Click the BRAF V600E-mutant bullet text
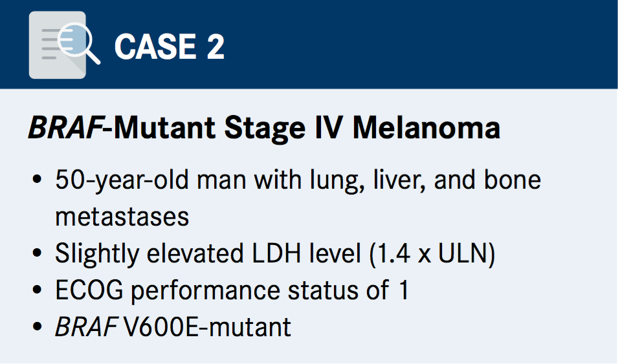The image size is (618, 364). click(173, 327)
